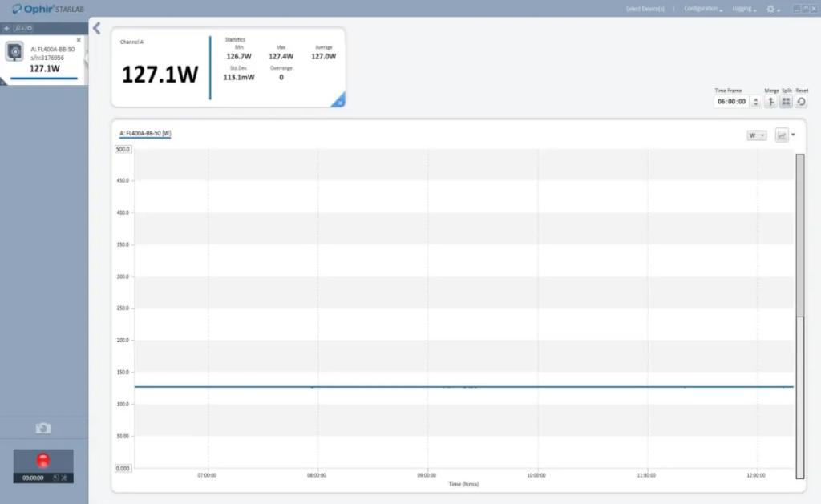Click the 127.1W reading in device card
The width and height of the screenshot is (821, 504).
coord(45,69)
